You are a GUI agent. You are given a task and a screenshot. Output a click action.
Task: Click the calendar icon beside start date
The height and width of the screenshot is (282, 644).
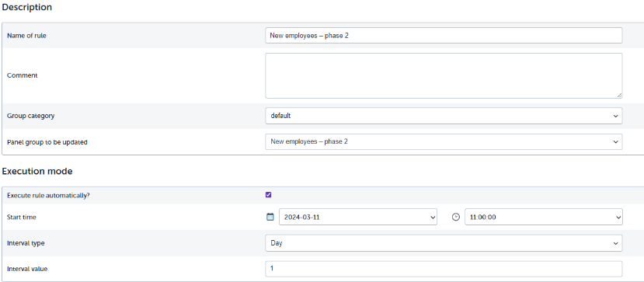[x=270, y=217]
